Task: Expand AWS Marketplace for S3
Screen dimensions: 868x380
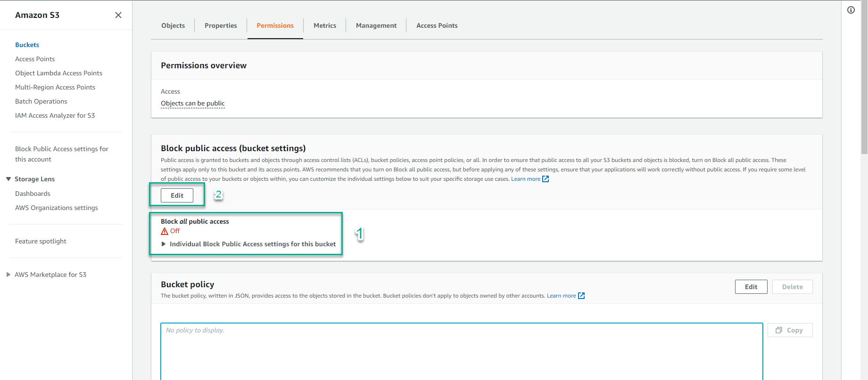Action: 8,275
